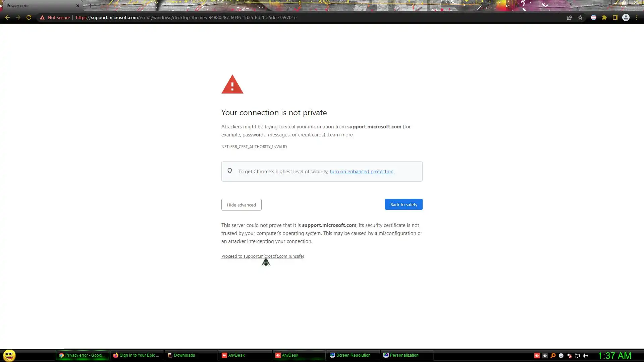Open the Chrome profile avatar
Screen dimensions: 644x362
[626, 17]
